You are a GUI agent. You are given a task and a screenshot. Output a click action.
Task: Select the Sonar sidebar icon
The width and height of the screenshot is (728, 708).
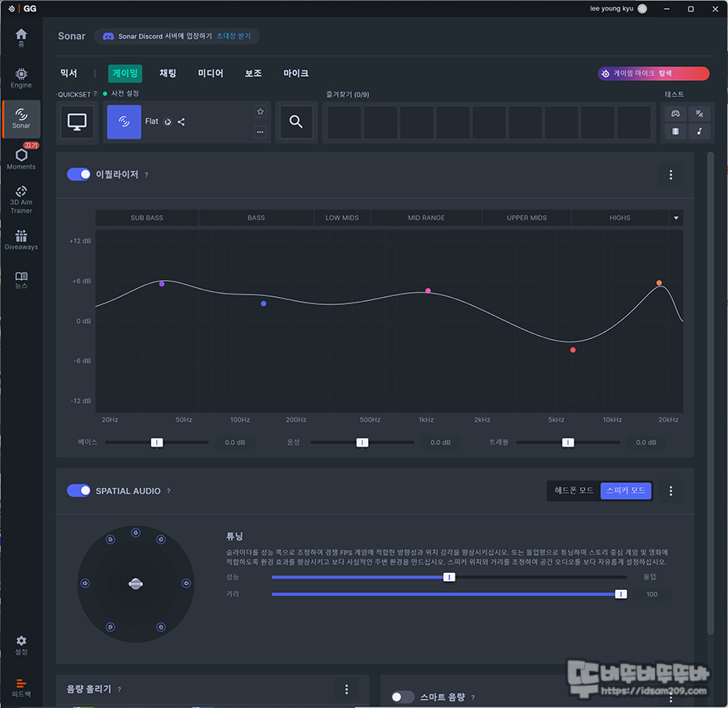21,118
